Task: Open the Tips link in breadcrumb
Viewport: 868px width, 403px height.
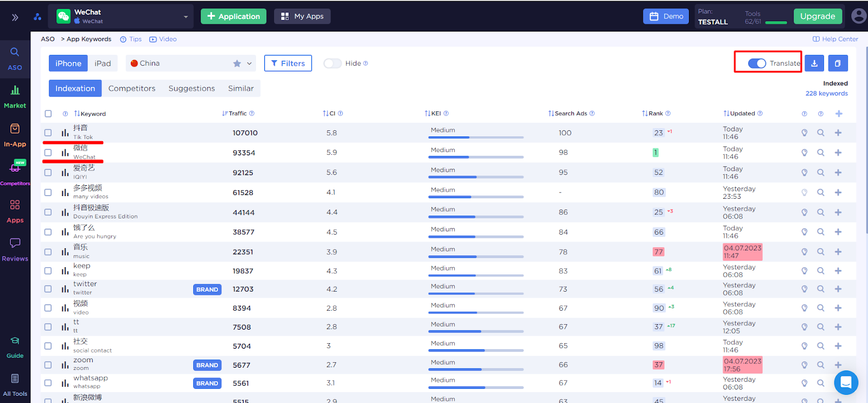Action: coord(131,39)
